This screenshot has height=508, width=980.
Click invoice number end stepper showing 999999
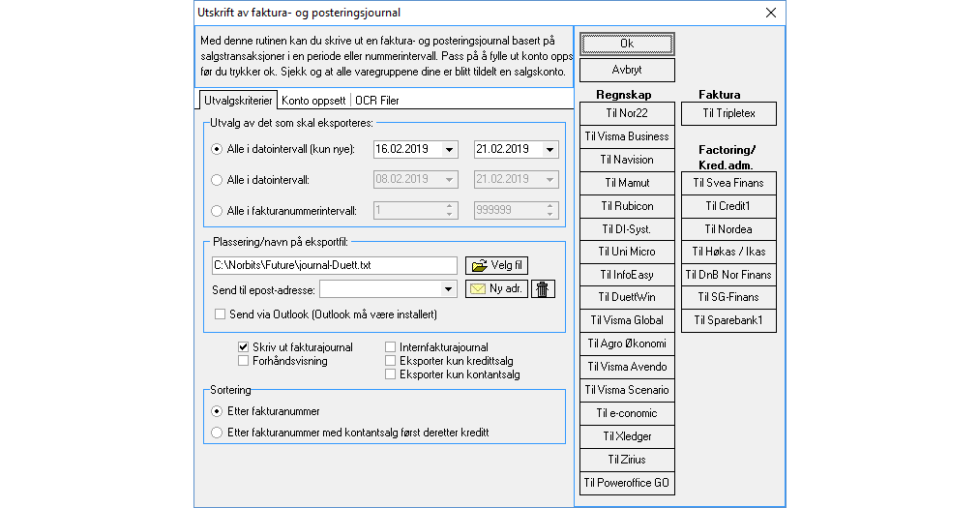(550, 211)
